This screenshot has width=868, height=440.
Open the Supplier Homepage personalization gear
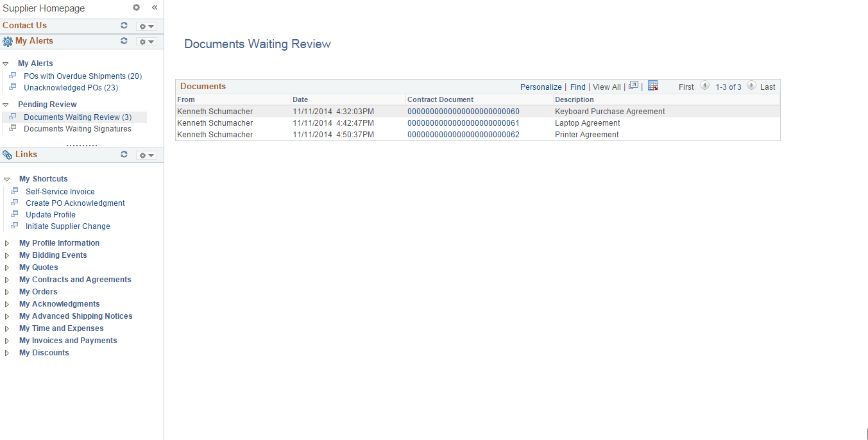[136, 8]
